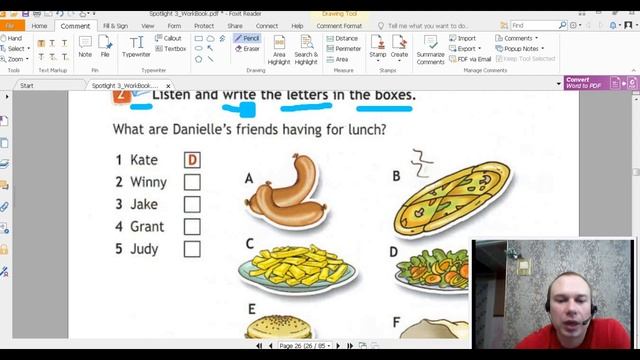640x360 pixels.
Task: Switch to the View ribbon tab
Action: [148, 26]
